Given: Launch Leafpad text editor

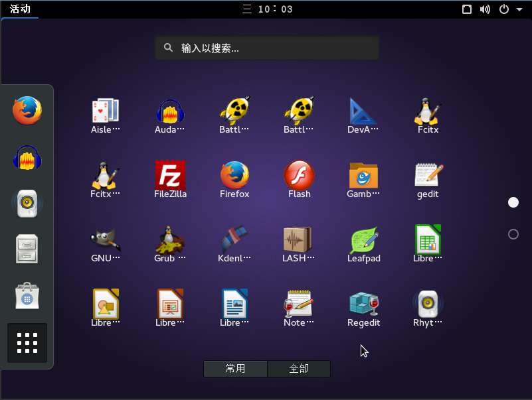Looking at the screenshot, I should pos(364,245).
